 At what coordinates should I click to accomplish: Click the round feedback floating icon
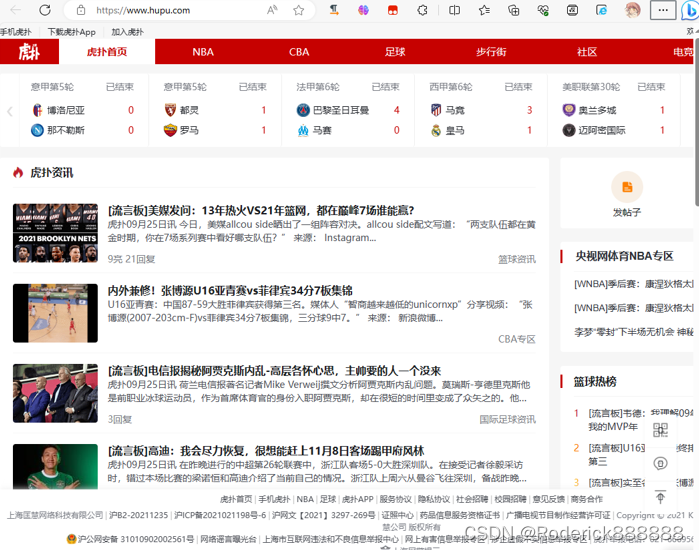click(x=660, y=464)
